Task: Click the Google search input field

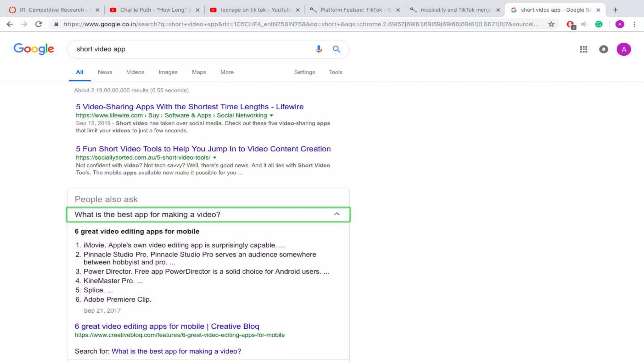Action: point(189,49)
